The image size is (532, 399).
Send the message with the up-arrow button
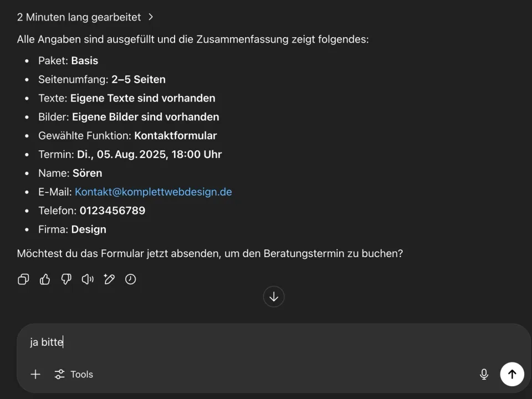click(x=512, y=374)
